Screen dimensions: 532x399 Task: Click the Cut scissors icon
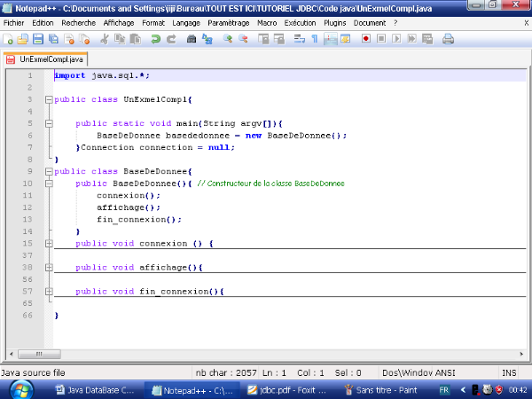(x=105, y=39)
